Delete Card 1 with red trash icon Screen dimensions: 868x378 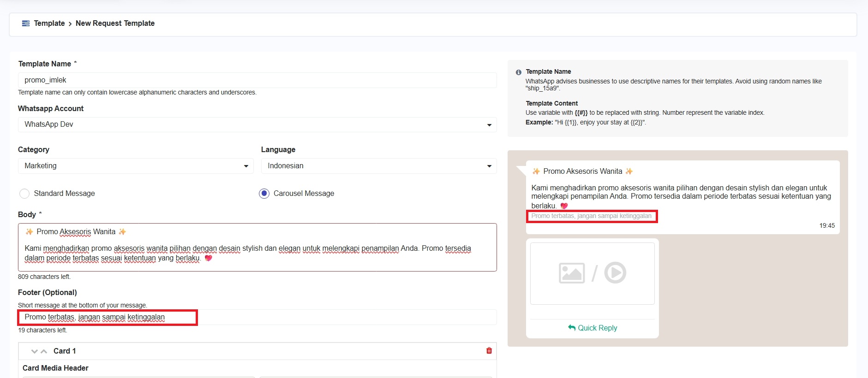tap(489, 351)
